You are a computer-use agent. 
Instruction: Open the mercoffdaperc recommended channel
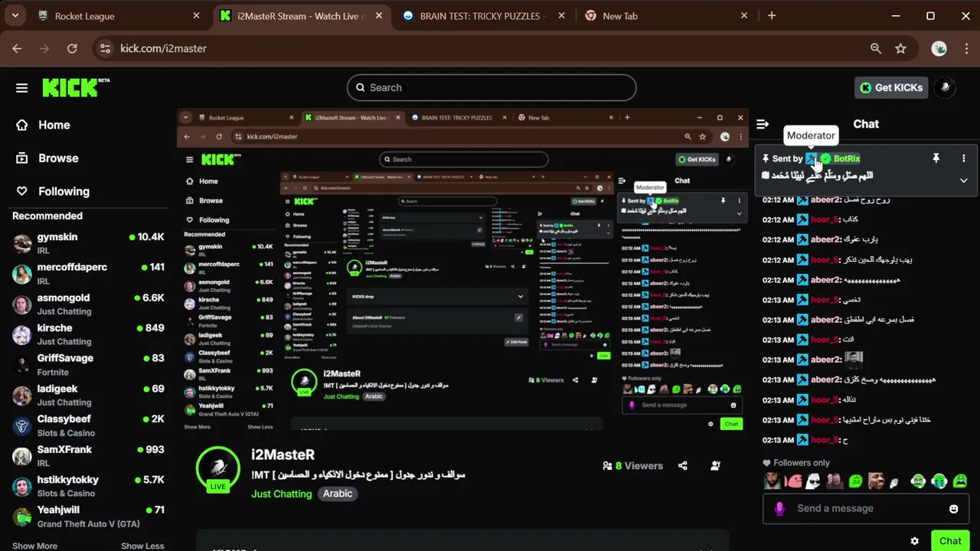point(89,273)
